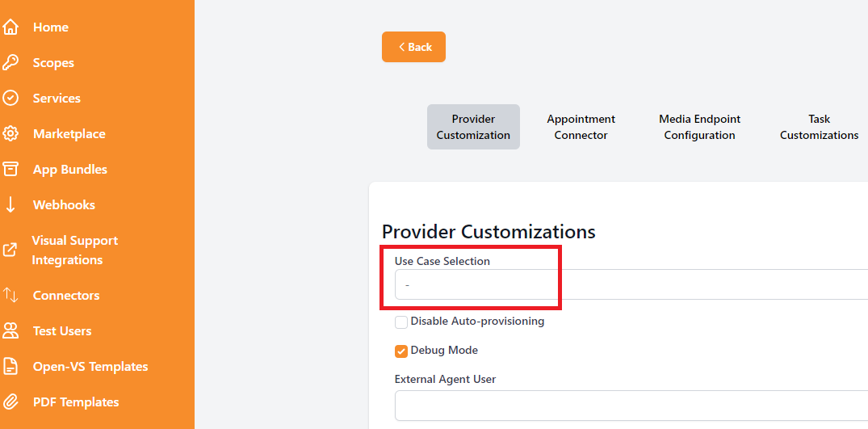Click the Test Users people icon

[x=10, y=331]
